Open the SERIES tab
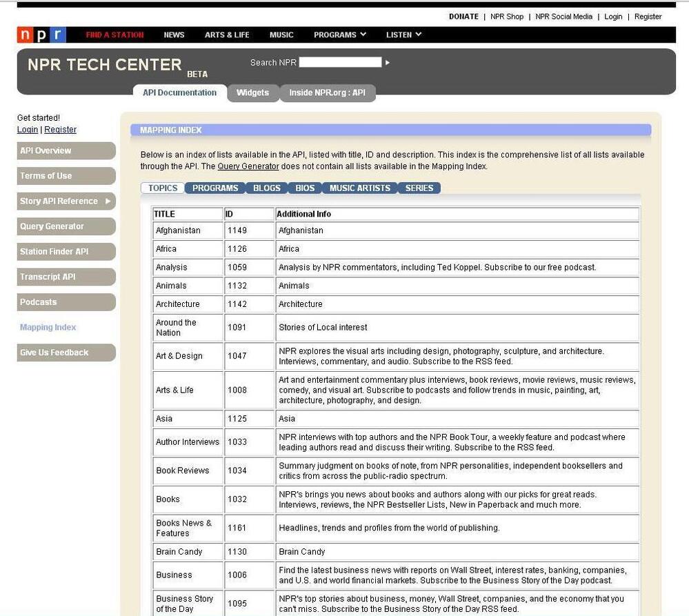The image size is (689, 616). (x=419, y=188)
